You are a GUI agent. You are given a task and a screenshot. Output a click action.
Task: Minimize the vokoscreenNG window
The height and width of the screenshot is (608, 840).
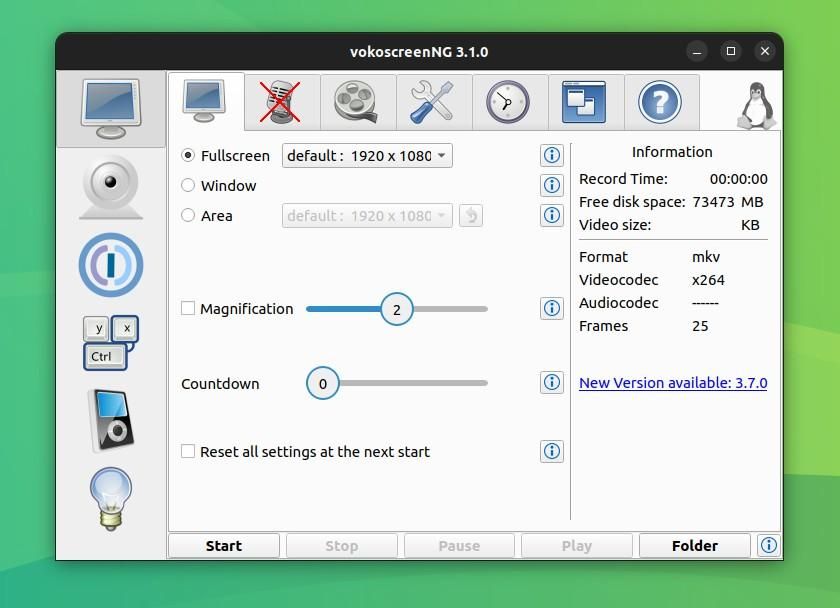pos(697,51)
